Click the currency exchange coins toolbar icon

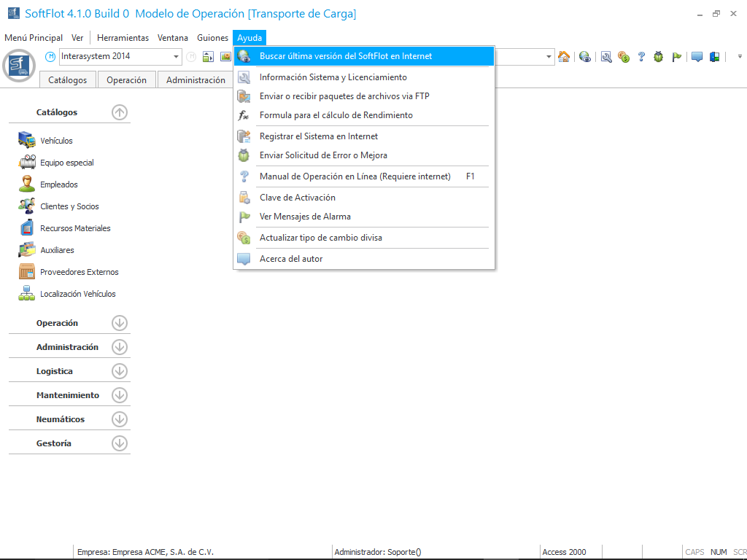click(x=624, y=57)
